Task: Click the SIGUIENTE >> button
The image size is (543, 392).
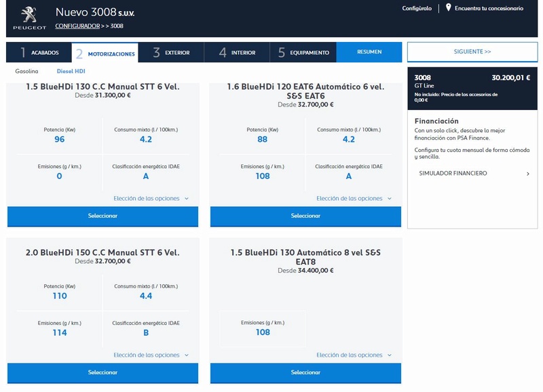Action: click(472, 52)
